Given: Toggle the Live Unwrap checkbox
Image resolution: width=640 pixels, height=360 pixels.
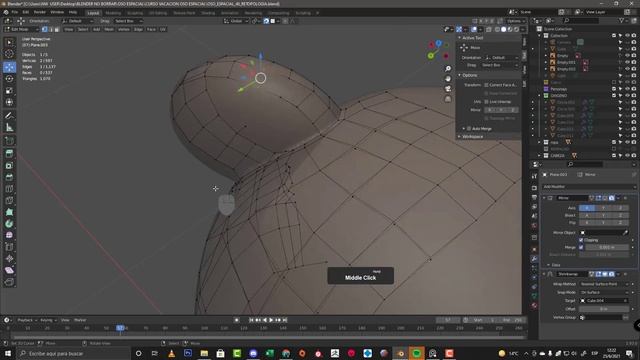Looking at the screenshot, I should tap(486, 102).
